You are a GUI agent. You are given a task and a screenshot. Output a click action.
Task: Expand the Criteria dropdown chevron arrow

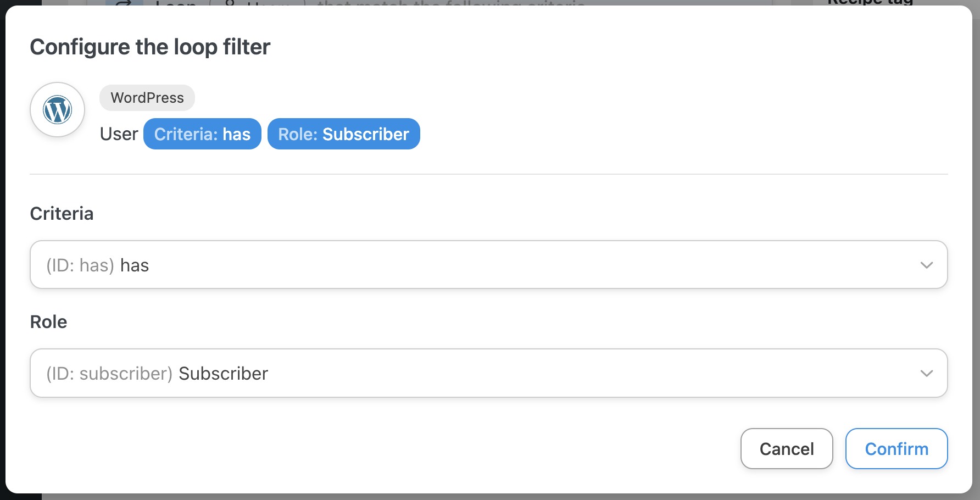coord(926,265)
